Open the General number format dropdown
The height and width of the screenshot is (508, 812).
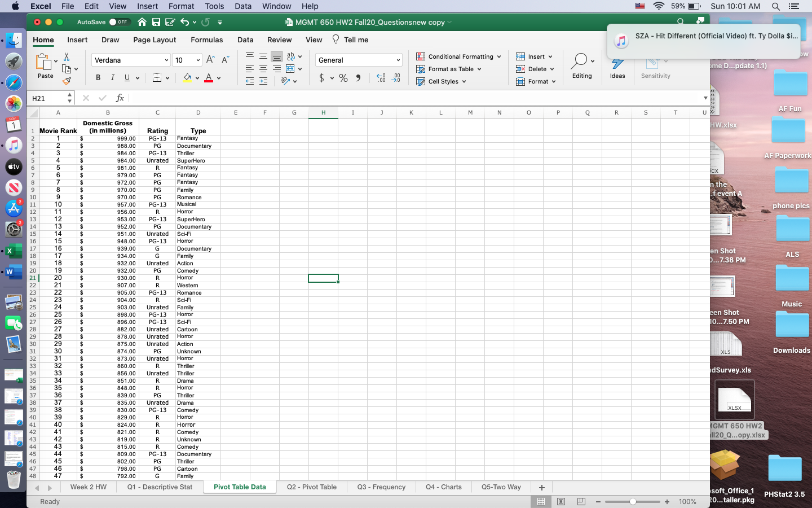click(359, 60)
